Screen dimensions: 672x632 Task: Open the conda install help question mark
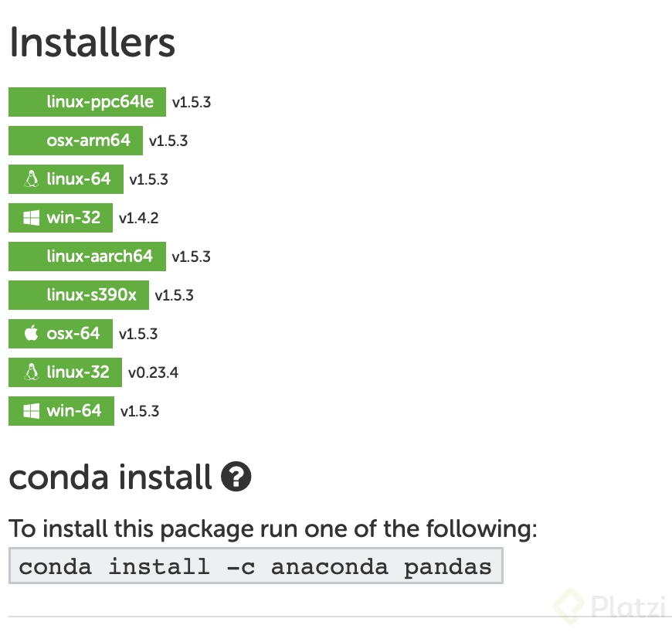click(x=236, y=477)
